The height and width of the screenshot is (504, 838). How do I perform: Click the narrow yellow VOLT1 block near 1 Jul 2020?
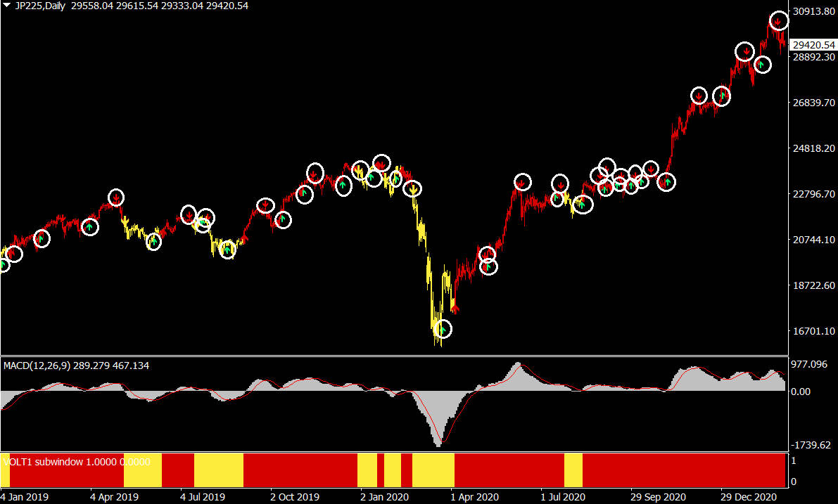coord(573,470)
